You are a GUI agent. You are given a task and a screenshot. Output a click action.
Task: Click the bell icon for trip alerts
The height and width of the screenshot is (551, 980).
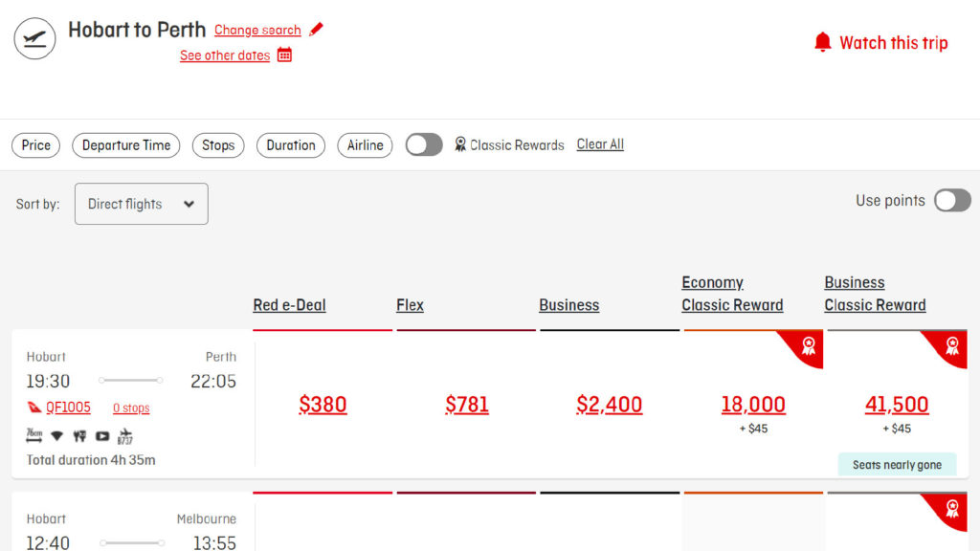[x=822, y=42]
